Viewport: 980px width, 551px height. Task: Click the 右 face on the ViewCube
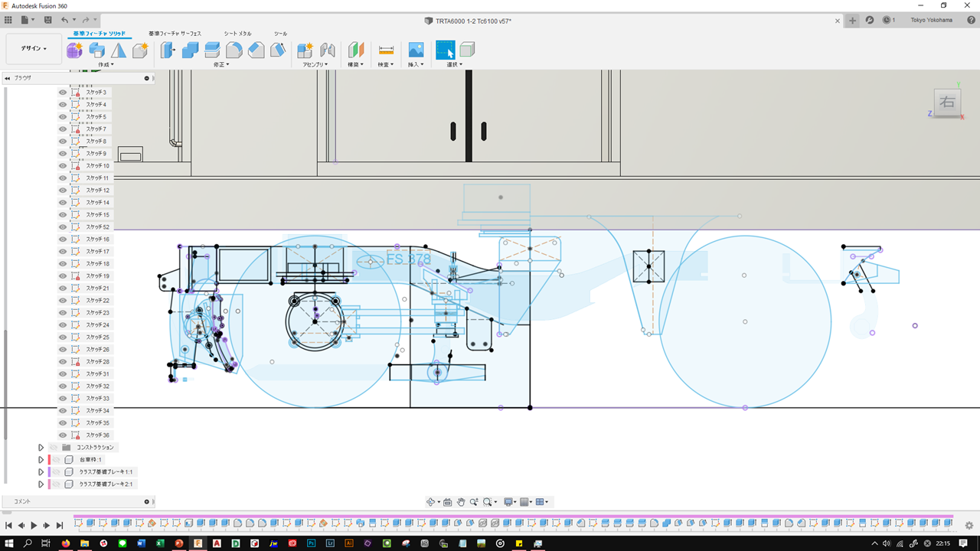(947, 102)
